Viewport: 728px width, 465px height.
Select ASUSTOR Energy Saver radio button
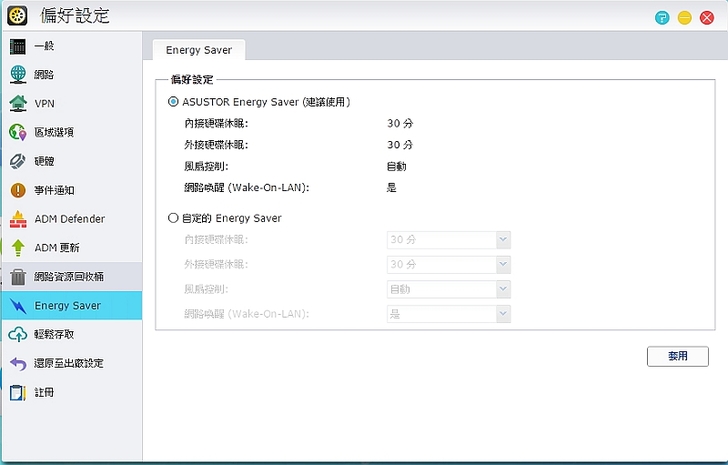click(x=174, y=101)
